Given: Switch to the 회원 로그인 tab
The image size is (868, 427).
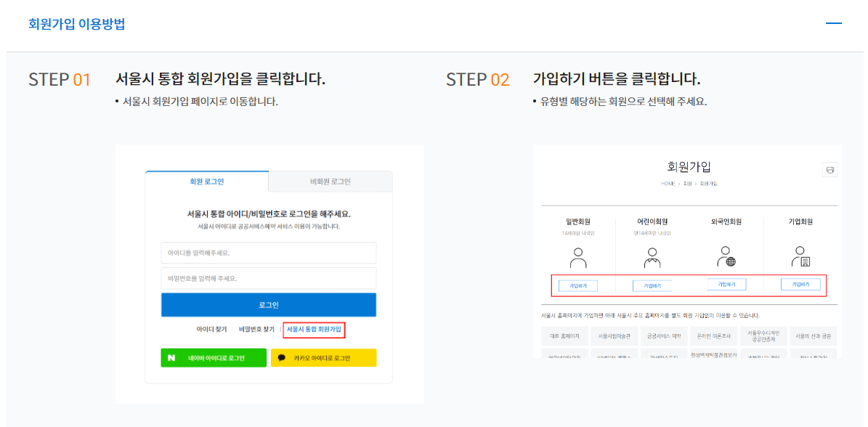Looking at the screenshot, I should (207, 182).
